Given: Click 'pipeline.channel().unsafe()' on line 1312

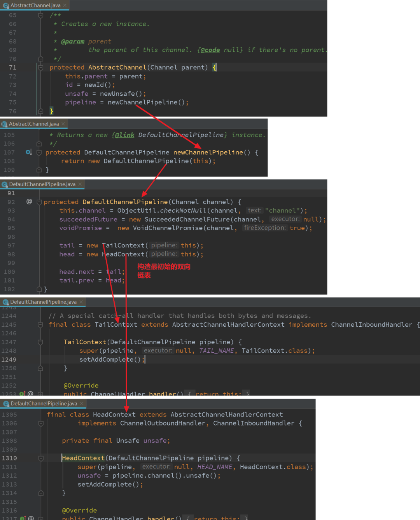Looking at the screenshot, I should pyautogui.click(x=164, y=476).
